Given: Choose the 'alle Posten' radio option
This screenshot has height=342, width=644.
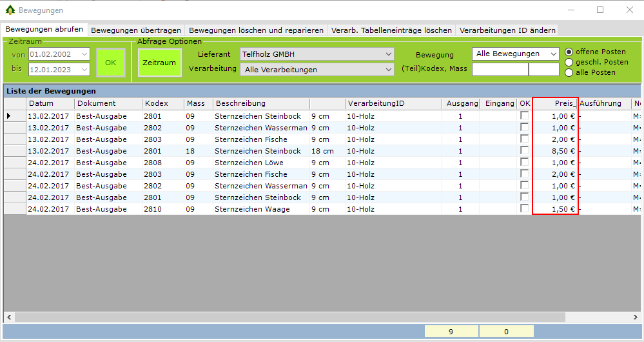Looking at the screenshot, I should pyautogui.click(x=569, y=72).
